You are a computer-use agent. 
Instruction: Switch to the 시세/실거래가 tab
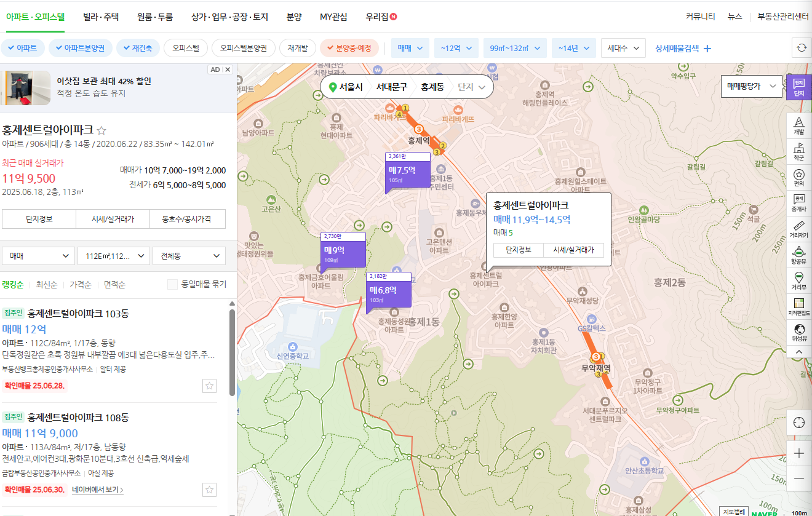coord(113,219)
